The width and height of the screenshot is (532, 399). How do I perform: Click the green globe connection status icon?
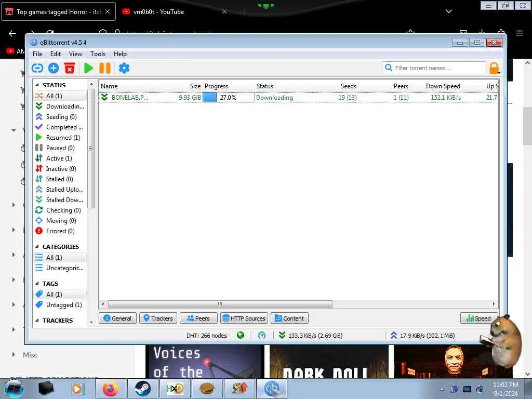coord(241,336)
